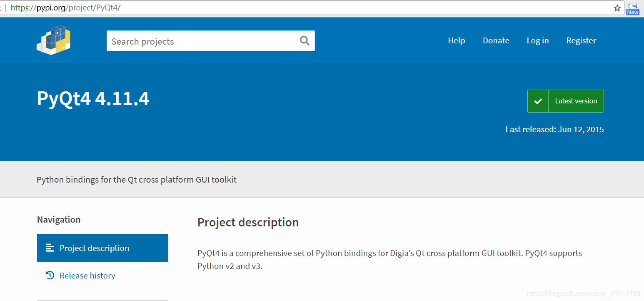Open the PyPI Help page

coord(456,40)
